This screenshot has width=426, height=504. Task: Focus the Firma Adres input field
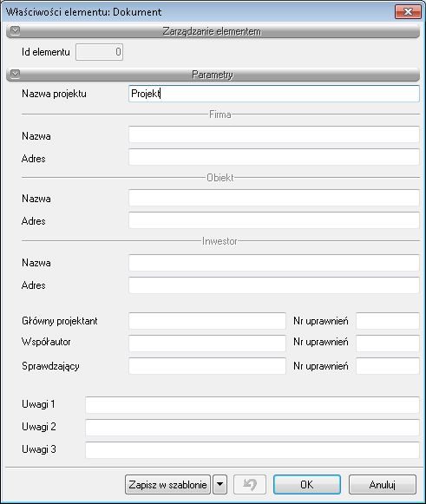274,157
